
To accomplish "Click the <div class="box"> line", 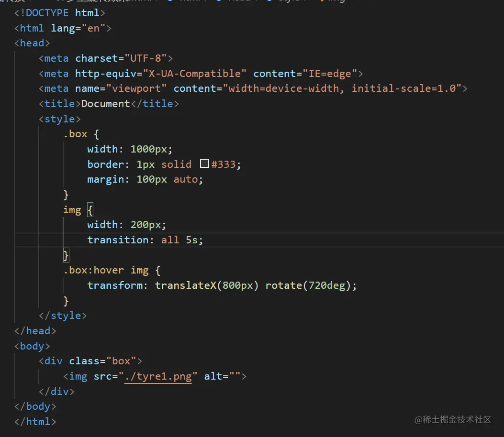I will tap(90, 361).
